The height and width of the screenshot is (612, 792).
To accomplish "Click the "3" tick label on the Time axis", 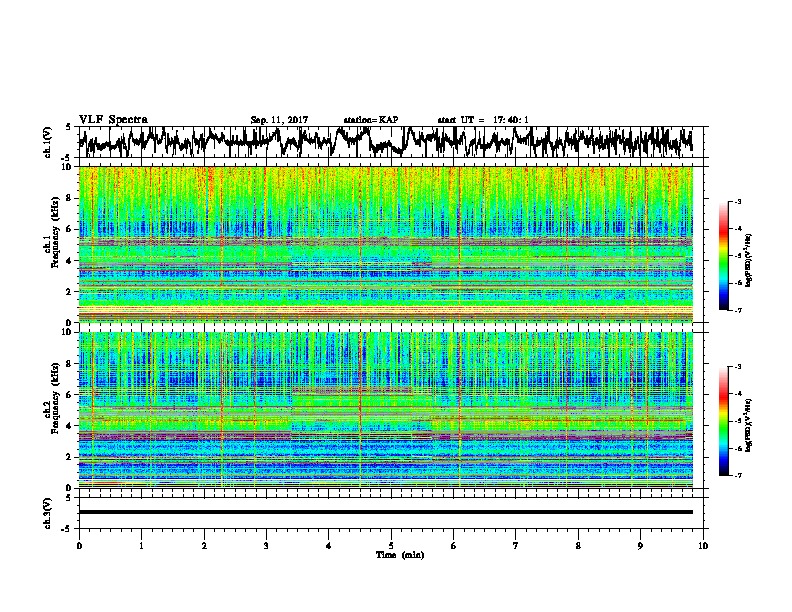I will (266, 546).
